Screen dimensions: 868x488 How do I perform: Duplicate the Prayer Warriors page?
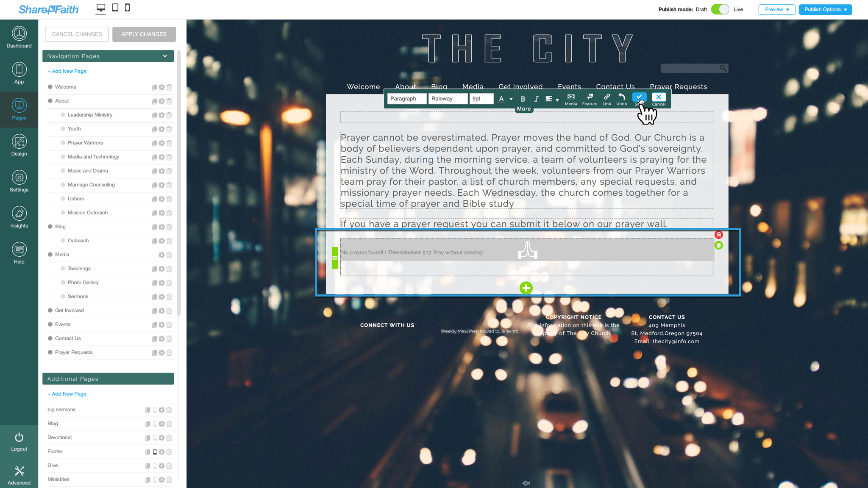coord(154,143)
